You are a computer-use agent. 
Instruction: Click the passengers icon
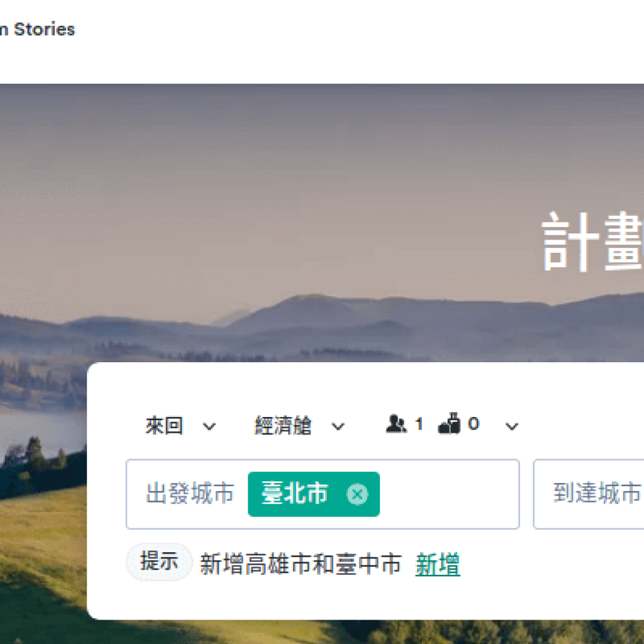(396, 423)
